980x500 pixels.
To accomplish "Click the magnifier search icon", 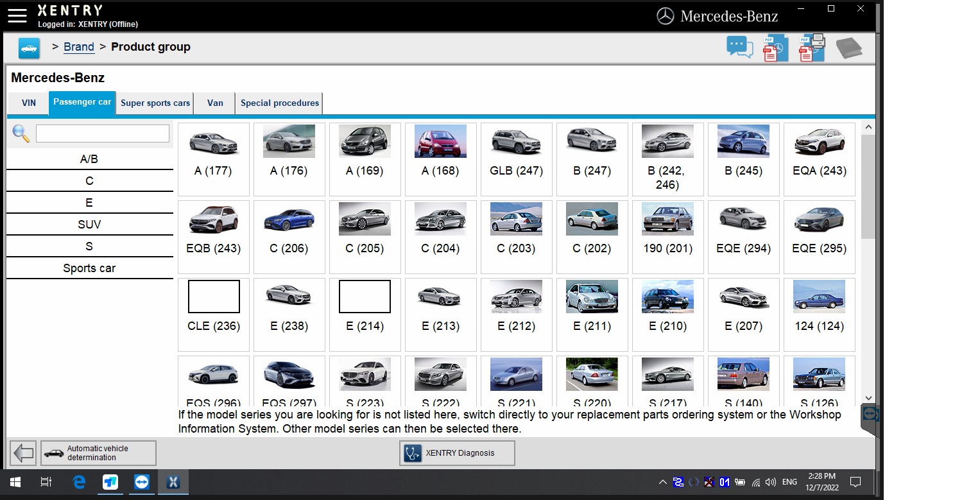I will pyautogui.click(x=21, y=134).
